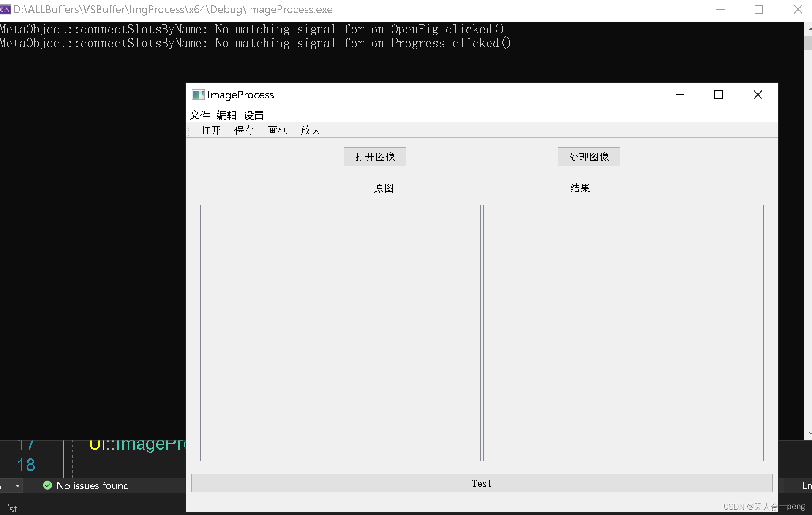Image resolution: width=812 pixels, height=515 pixels.
Task: Select 画框 (Draw Frame) on the toolbar
Action: pos(277,130)
